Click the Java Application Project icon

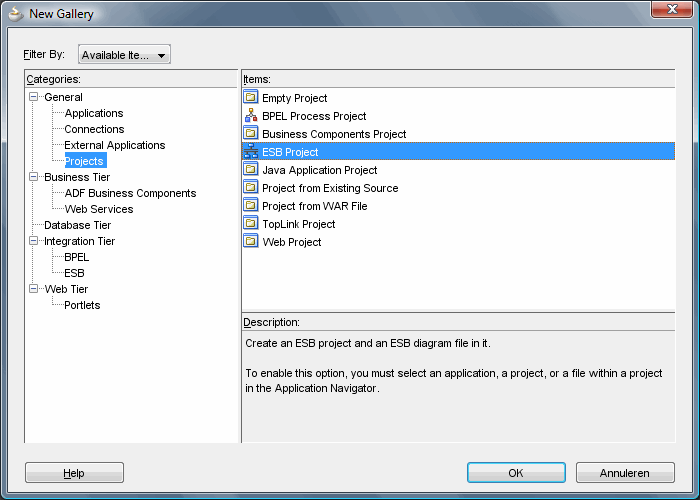pyautogui.click(x=251, y=169)
